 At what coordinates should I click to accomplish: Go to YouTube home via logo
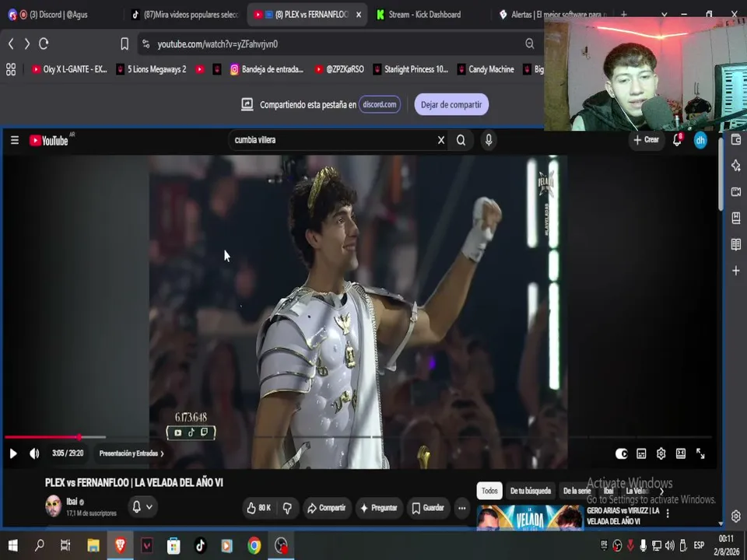pyautogui.click(x=48, y=141)
